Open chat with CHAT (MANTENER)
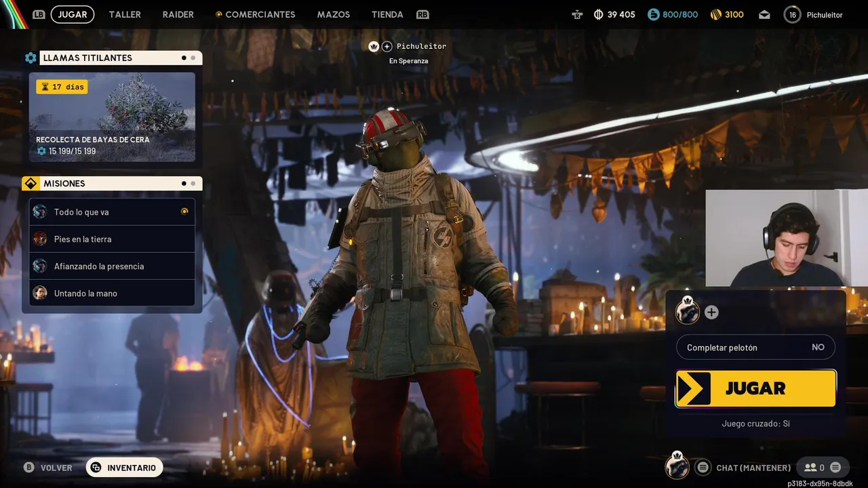Image resolution: width=868 pixels, height=488 pixels. [753, 468]
